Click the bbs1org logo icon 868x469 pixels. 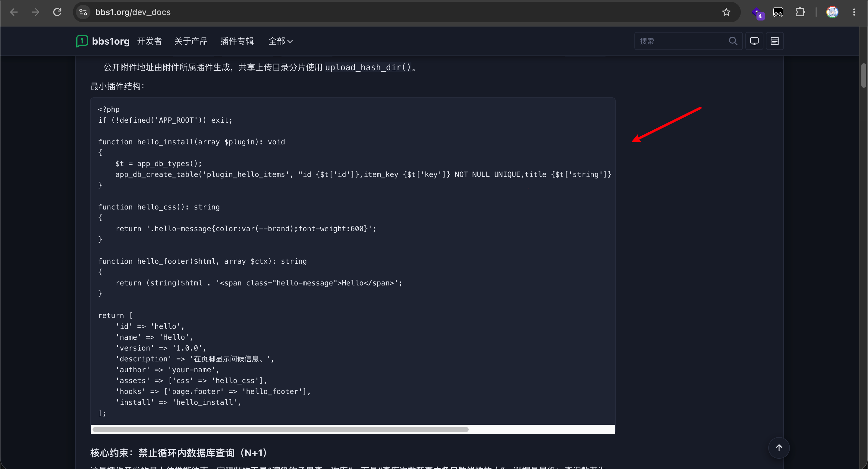(82, 41)
